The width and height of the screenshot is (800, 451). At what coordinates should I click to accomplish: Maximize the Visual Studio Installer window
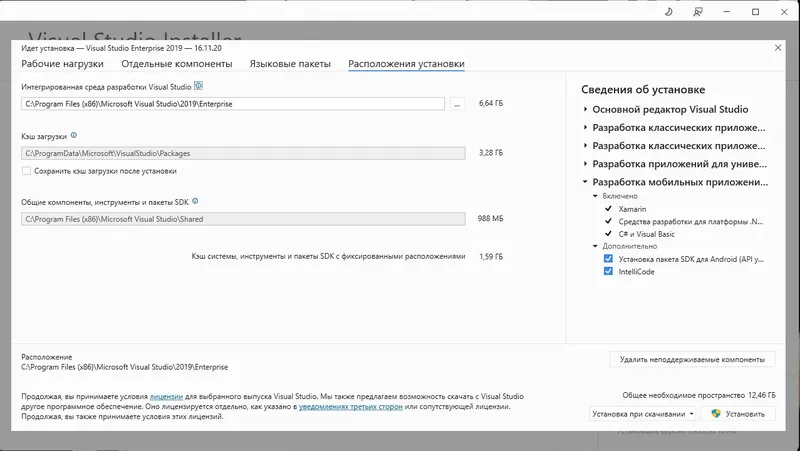click(x=756, y=12)
